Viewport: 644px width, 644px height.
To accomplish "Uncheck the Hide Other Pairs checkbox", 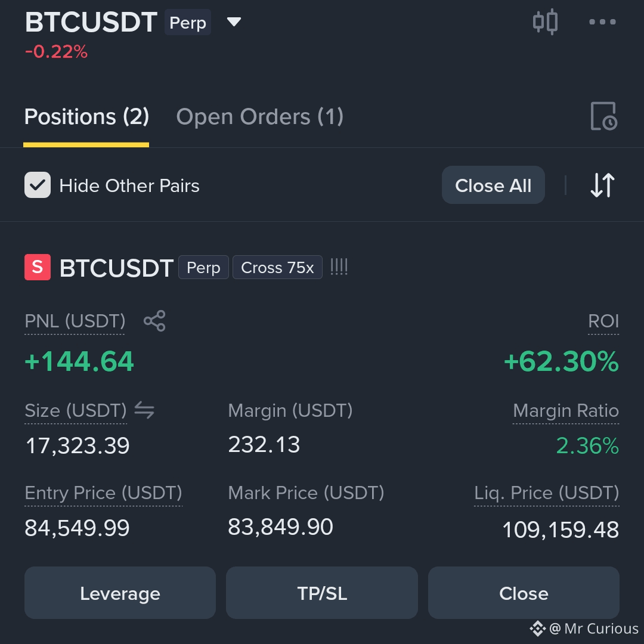I will point(38,185).
